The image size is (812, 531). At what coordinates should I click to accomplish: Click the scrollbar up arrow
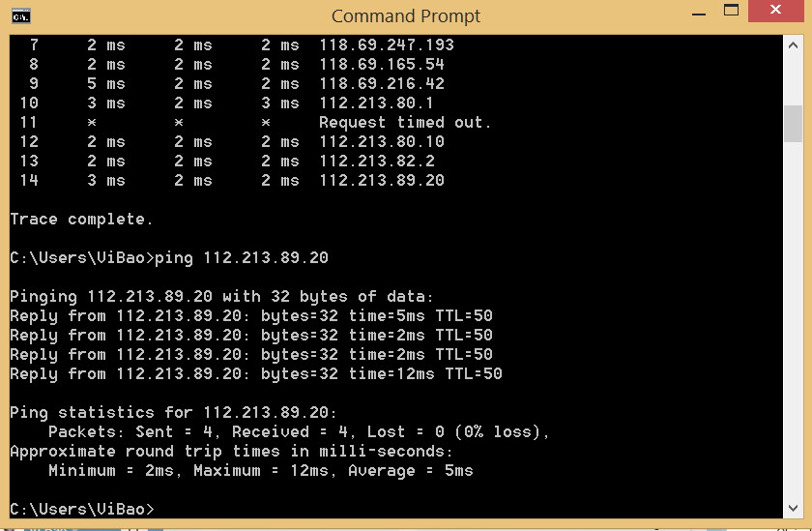tap(793, 45)
